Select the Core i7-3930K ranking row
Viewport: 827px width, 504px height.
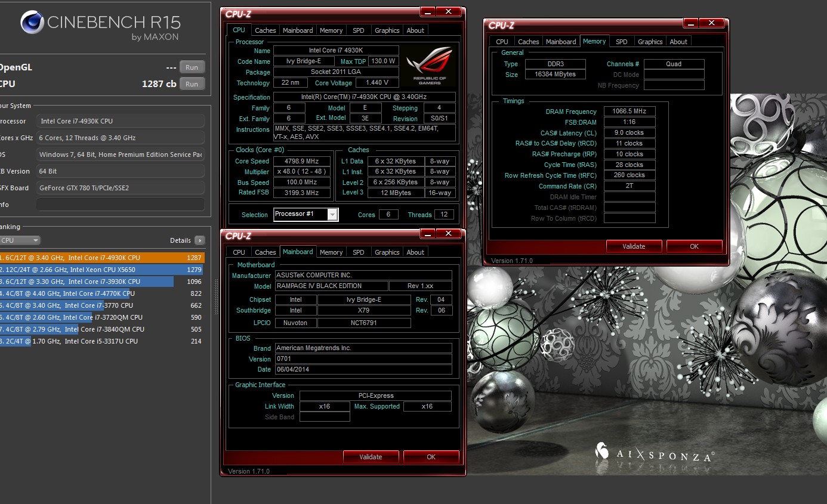102,282
